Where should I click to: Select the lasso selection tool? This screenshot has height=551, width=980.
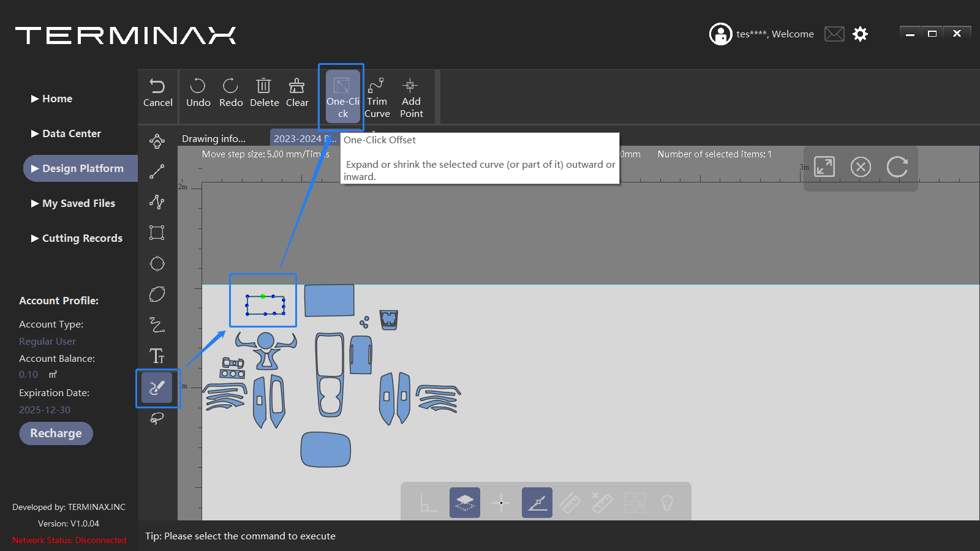(x=157, y=419)
